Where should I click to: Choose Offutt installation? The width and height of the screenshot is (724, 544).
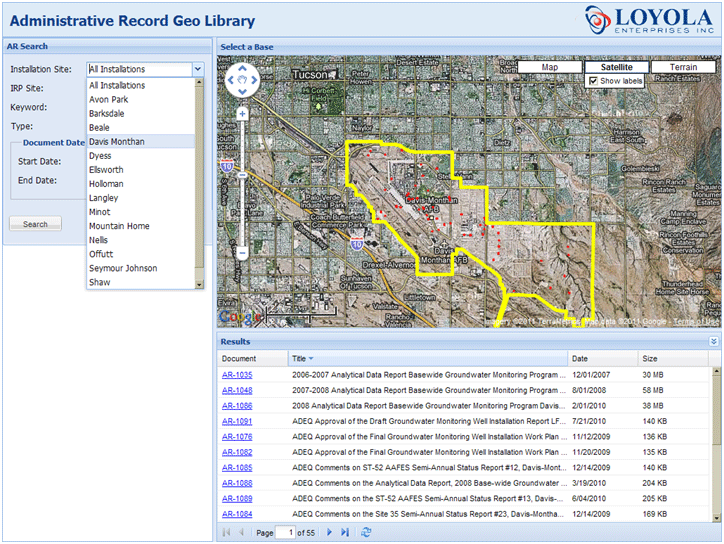141,254
